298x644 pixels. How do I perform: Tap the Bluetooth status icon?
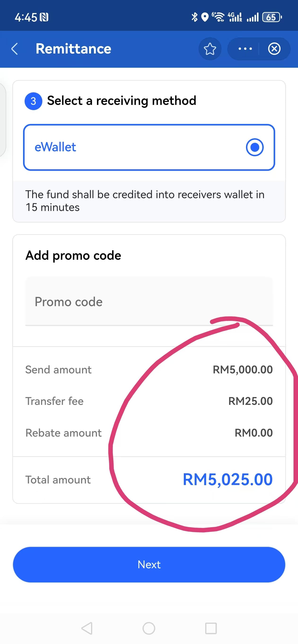point(194,17)
